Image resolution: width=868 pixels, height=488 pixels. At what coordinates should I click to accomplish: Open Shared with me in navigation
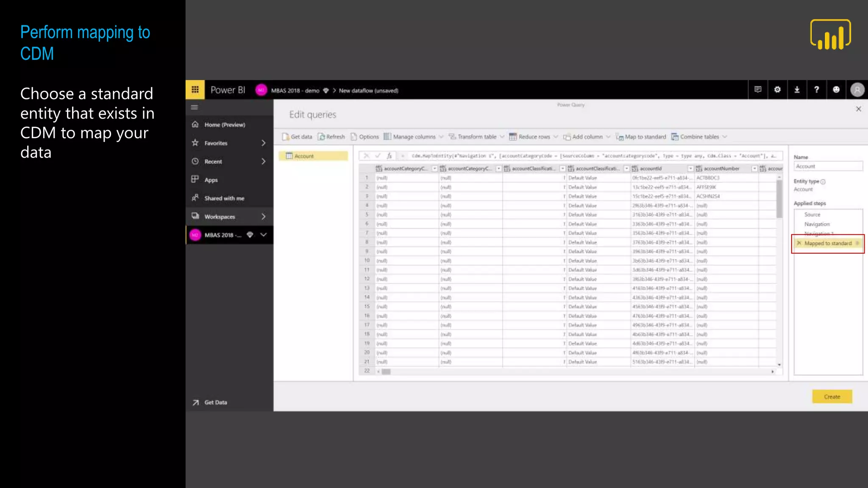[224, 198]
